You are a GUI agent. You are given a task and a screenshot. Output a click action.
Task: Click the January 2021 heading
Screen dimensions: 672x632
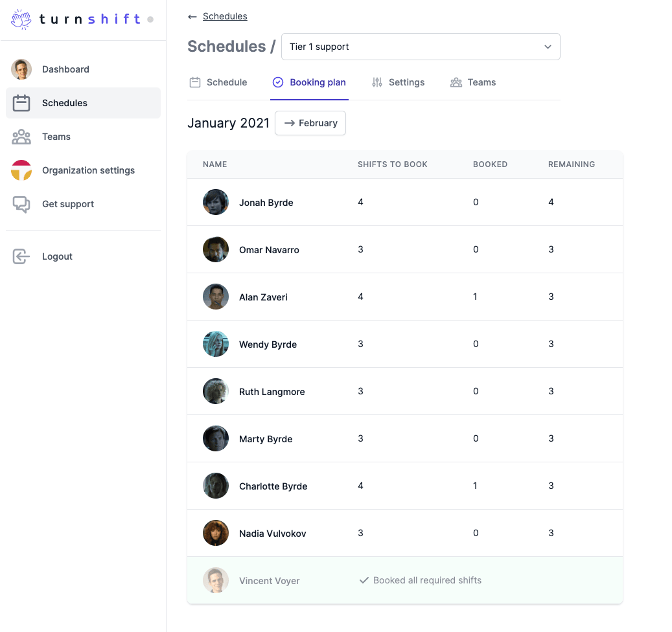(229, 123)
